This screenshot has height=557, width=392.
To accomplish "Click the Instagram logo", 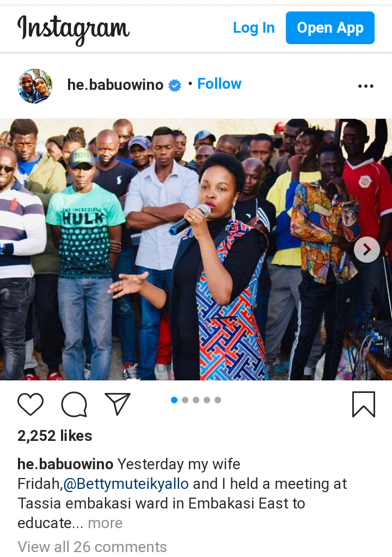I will tap(73, 29).
